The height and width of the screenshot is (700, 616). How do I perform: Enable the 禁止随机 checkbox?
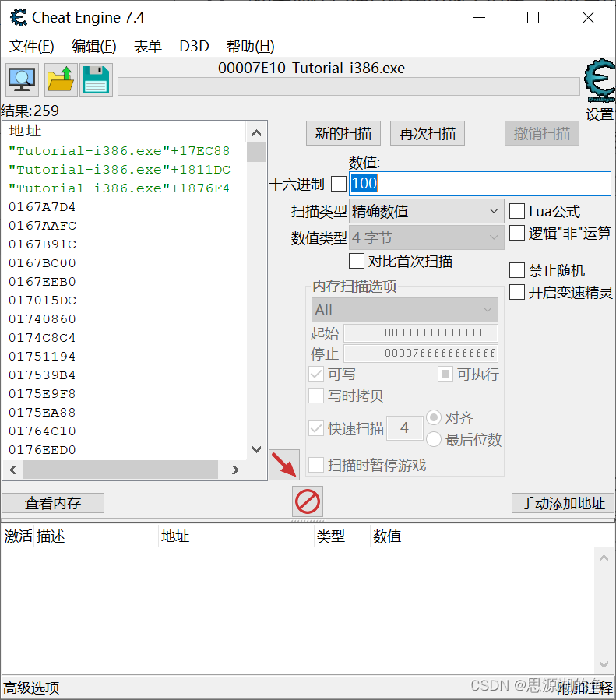click(x=517, y=270)
